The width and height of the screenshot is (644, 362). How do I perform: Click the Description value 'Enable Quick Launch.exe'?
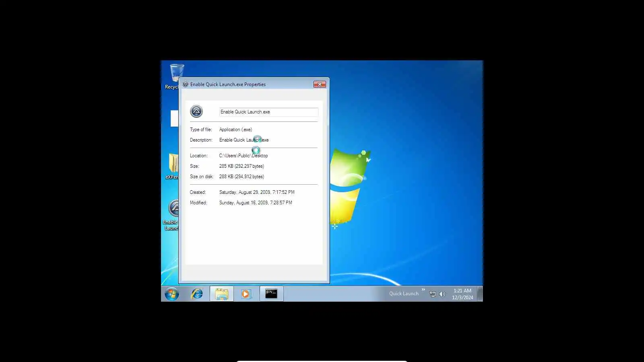coord(244,140)
